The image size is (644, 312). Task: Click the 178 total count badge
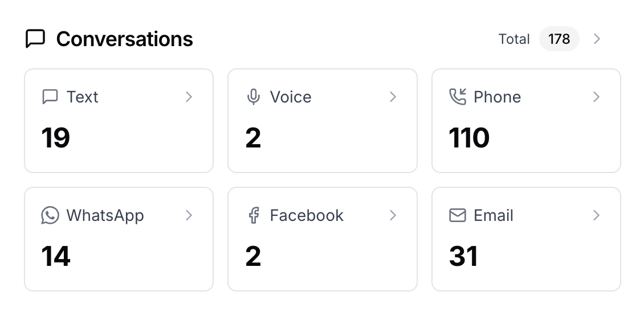[559, 39]
